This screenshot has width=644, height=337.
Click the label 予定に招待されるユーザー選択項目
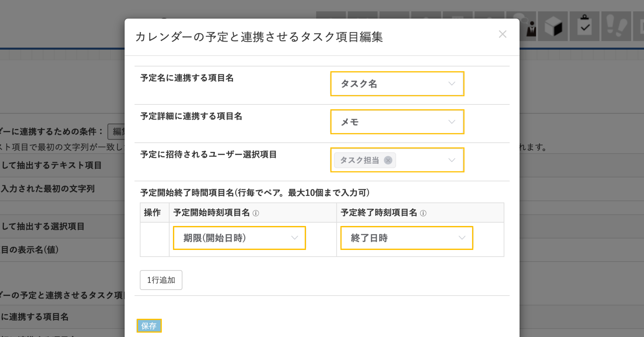(208, 154)
